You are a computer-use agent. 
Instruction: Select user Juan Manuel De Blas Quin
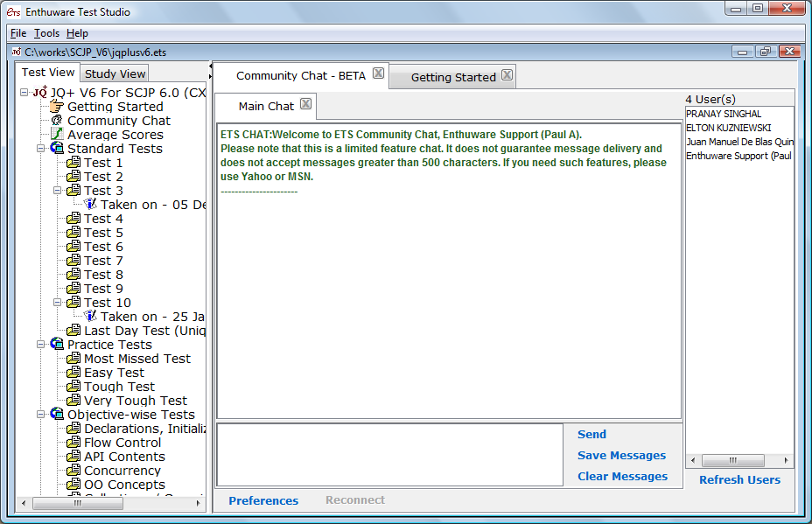tap(738, 142)
